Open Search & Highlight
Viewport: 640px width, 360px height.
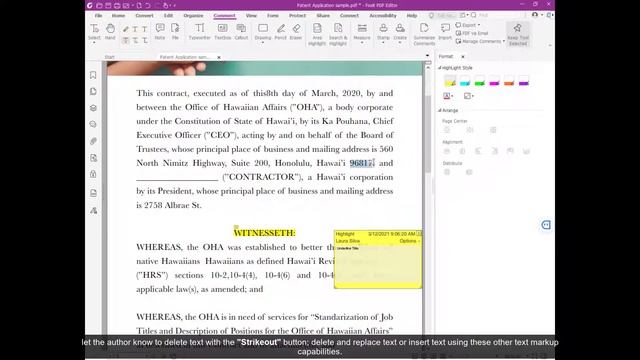338,34
